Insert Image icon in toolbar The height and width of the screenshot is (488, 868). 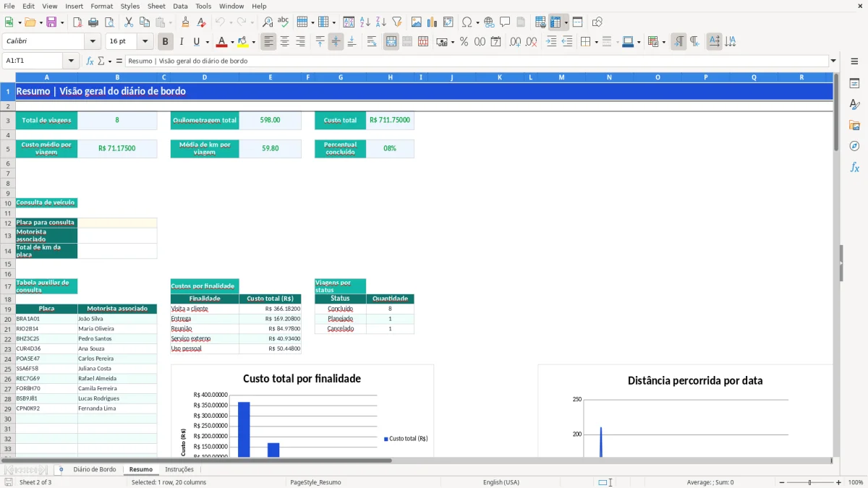point(417,22)
